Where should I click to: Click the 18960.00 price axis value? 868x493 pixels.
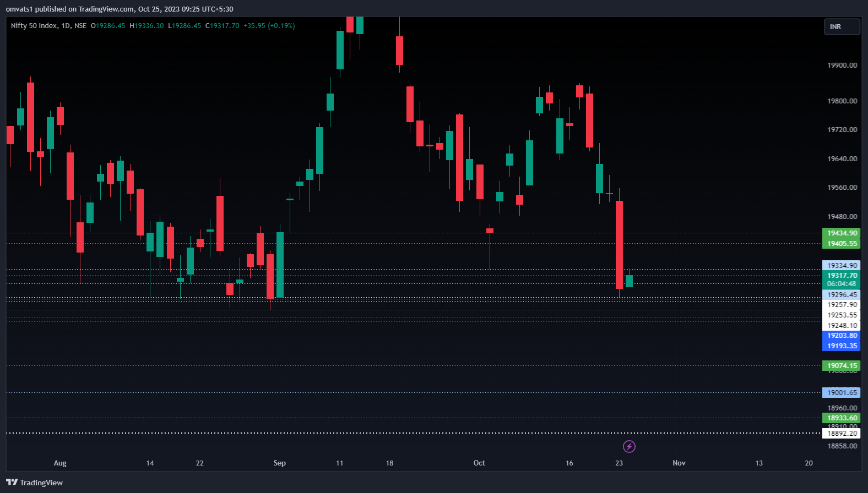point(842,408)
